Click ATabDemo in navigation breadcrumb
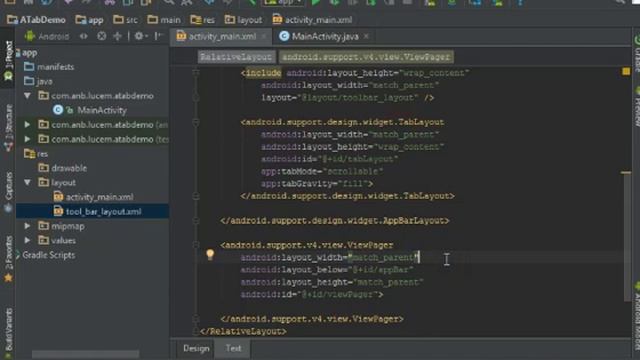 click(x=37, y=20)
